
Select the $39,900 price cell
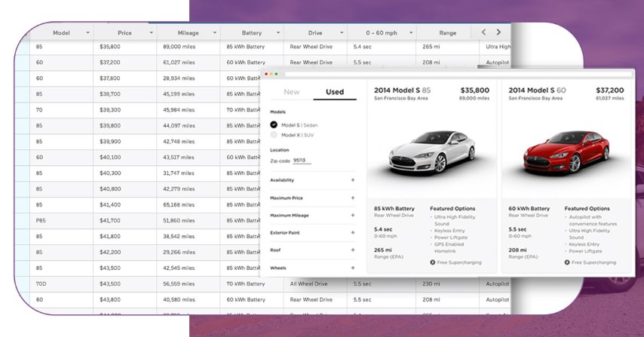125,142
